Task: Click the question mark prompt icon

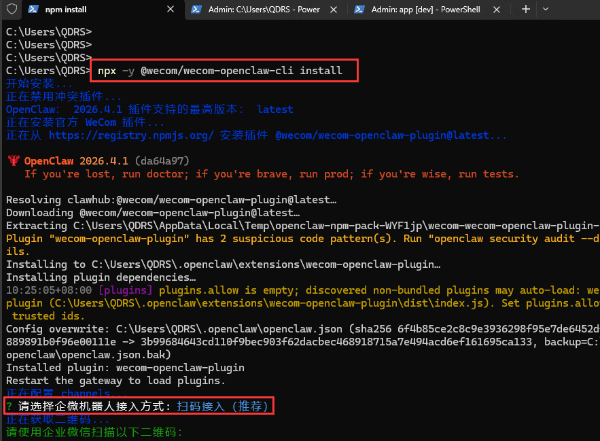Action: [9, 407]
